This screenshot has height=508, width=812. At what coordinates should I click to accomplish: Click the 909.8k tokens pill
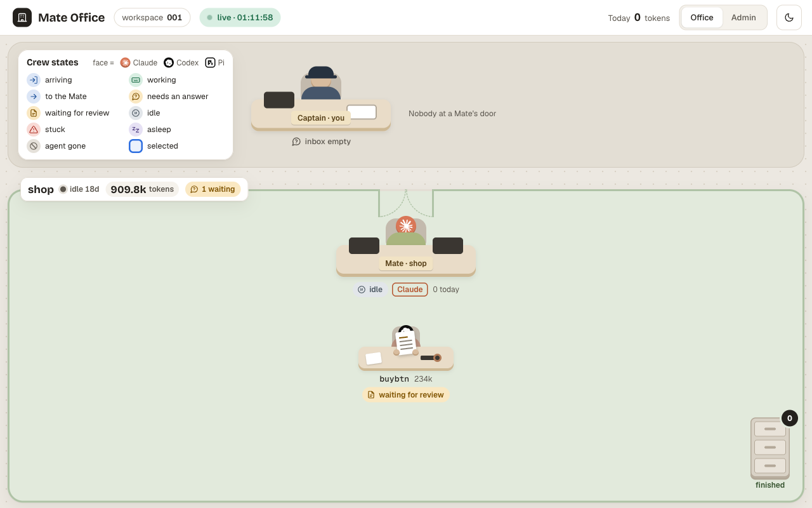[142, 189]
